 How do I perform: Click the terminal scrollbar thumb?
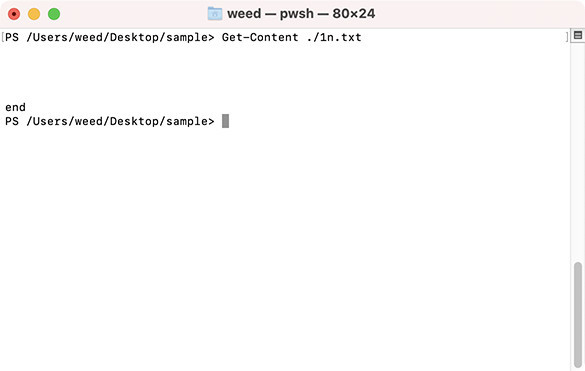[578, 315]
